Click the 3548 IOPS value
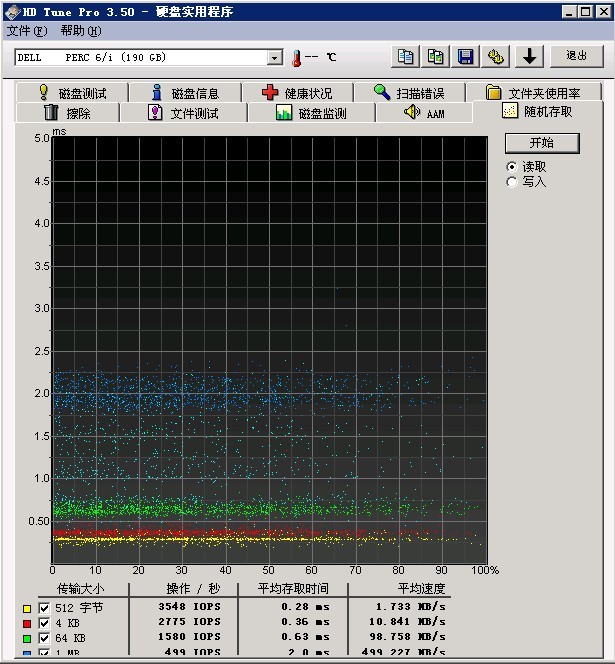The width and height of the screenshot is (615, 664). [x=190, y=607]
